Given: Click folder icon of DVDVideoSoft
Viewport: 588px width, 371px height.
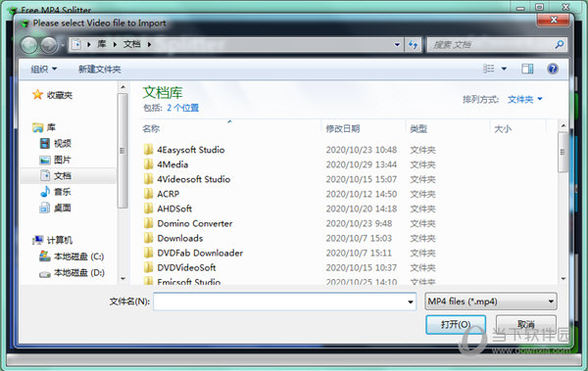Looking at the screenshot, I should coord(149,267).
